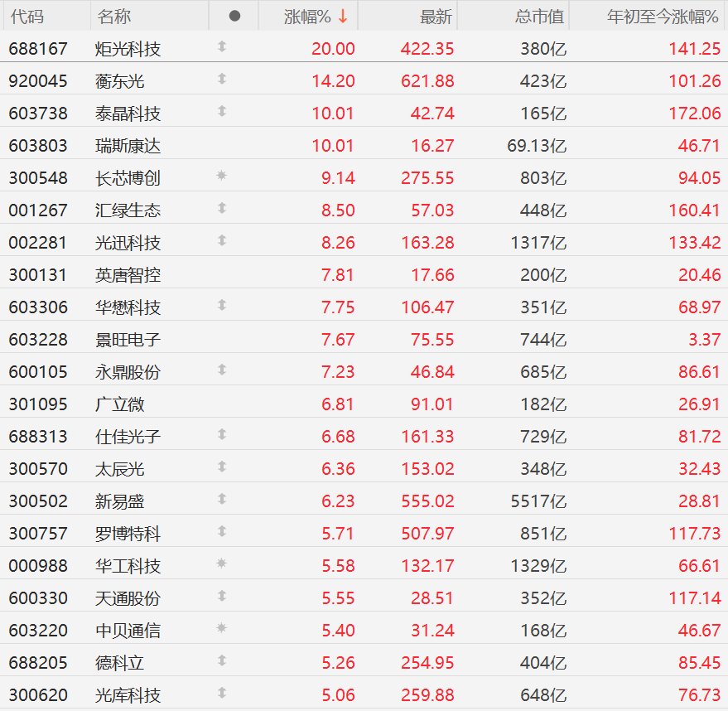This screenshot has width=728, height=711.
Task: Open stock 泰晶科技 by name
Action: coord(128,114)
